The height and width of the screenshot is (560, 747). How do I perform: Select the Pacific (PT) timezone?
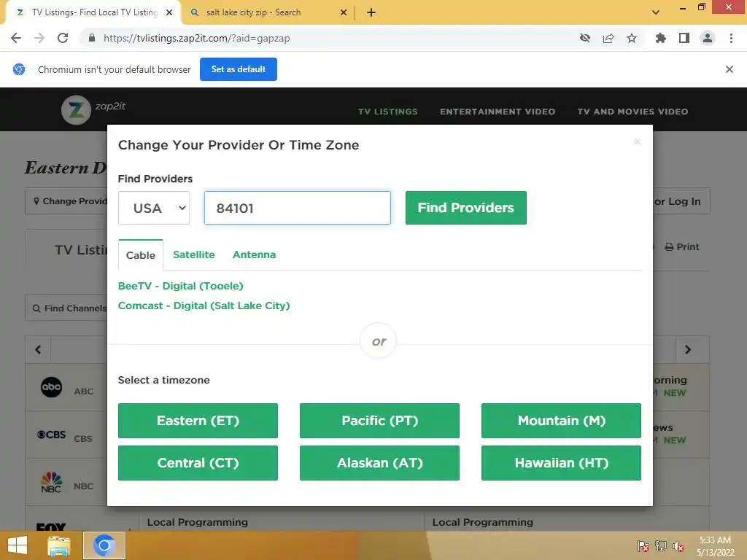point(379,421)
